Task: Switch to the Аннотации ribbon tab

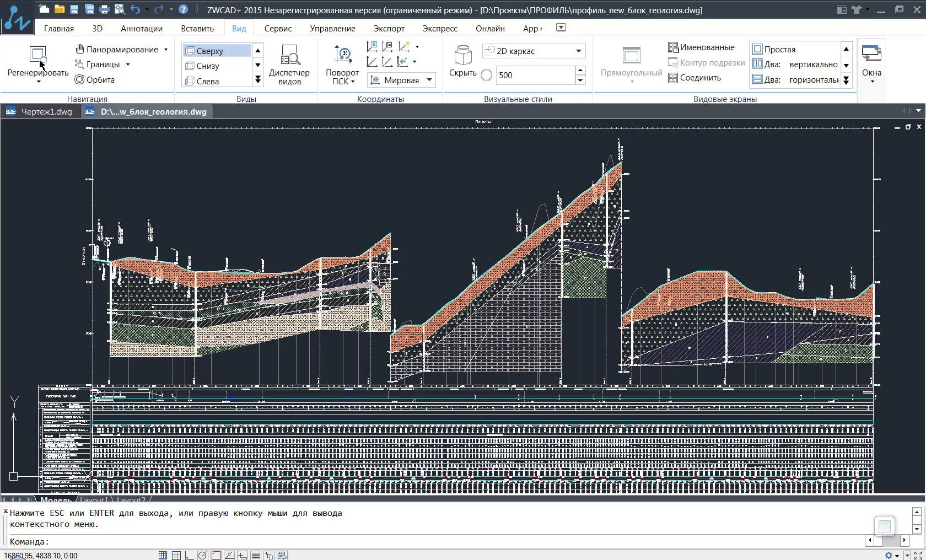Action: 142,29
